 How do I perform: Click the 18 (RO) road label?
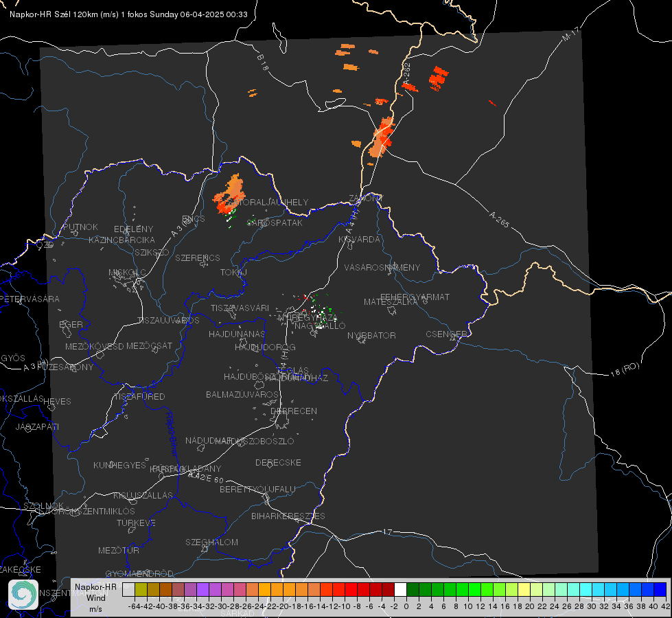(x=625, y=369)
